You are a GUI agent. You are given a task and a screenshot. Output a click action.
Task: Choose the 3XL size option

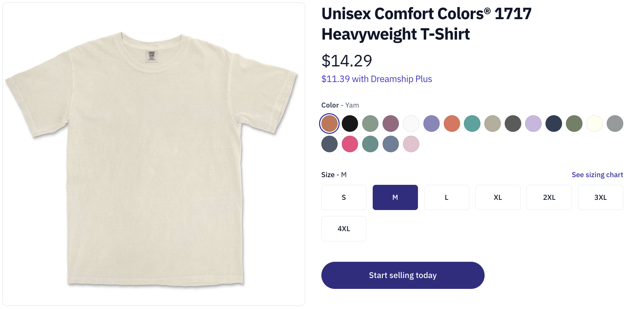coord(600,197)
